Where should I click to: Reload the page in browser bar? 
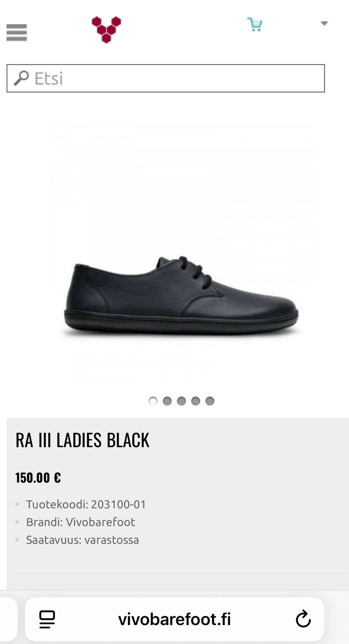tap(303, 619)
